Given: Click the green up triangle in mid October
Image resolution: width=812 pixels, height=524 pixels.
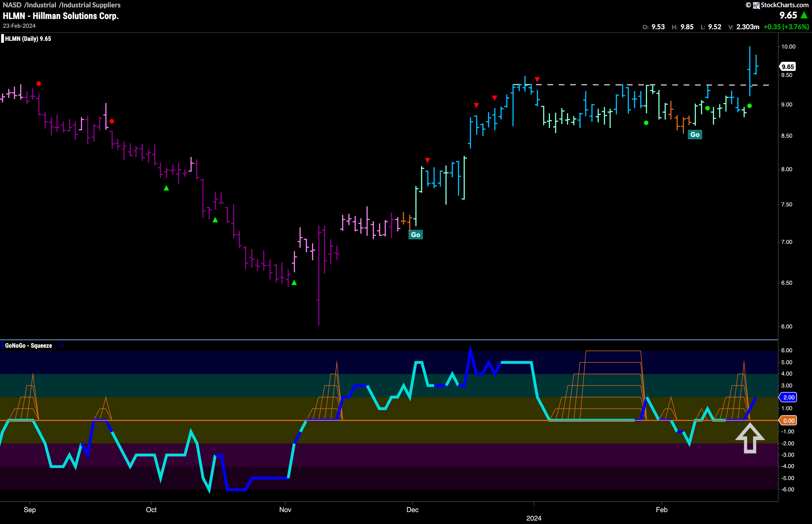Looking at the screenshot, I should tap(215, 220).
